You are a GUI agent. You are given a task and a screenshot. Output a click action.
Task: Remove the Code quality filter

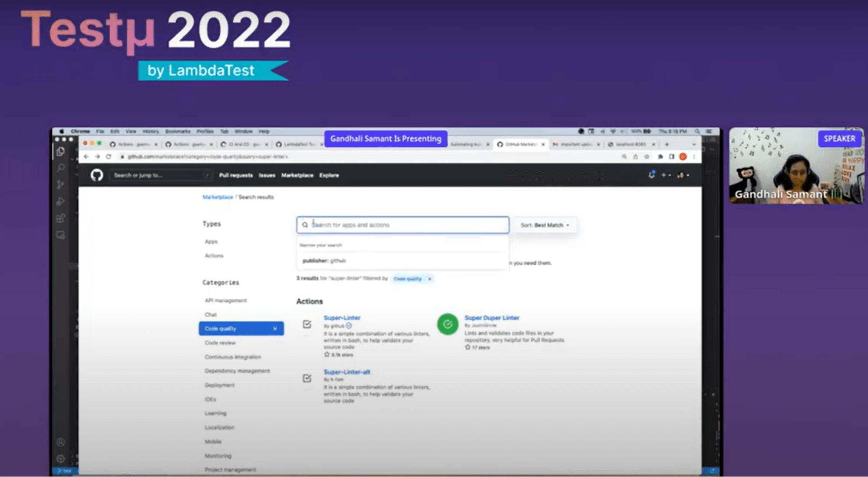tap(429, 279)
